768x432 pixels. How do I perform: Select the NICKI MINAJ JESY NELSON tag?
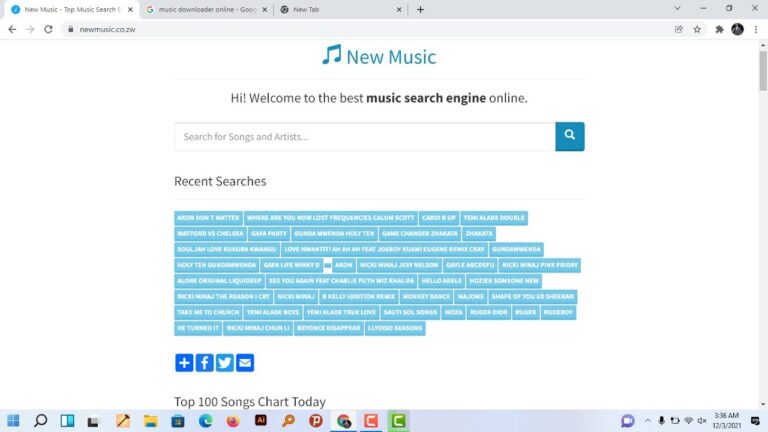[x=399, y=265]
